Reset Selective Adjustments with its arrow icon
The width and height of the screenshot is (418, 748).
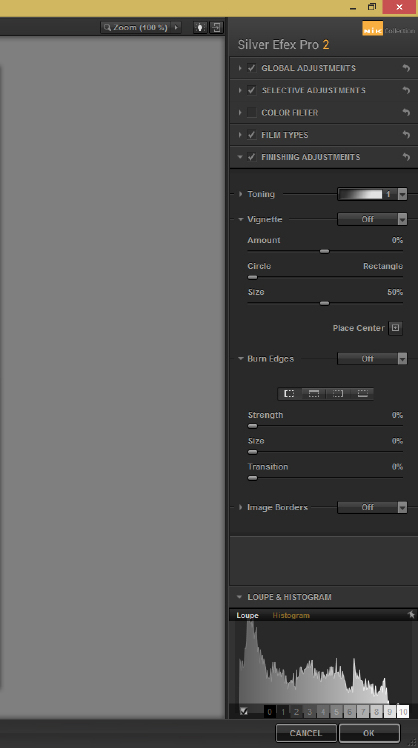pyautogui.click(x=406, y=90)
